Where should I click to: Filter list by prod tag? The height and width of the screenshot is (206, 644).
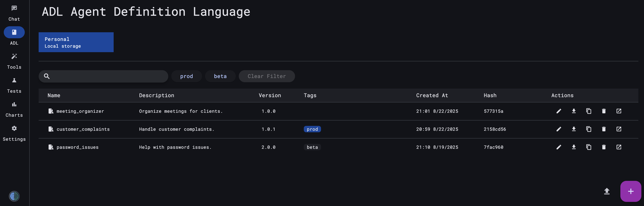tap(186, 76)
